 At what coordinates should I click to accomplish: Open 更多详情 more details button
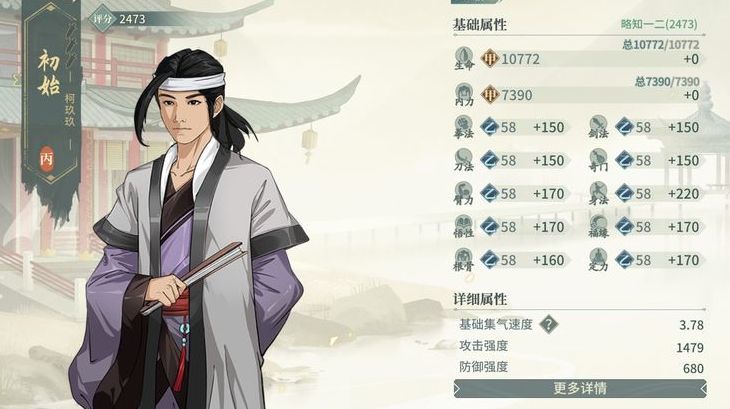(x=580, y=388)
